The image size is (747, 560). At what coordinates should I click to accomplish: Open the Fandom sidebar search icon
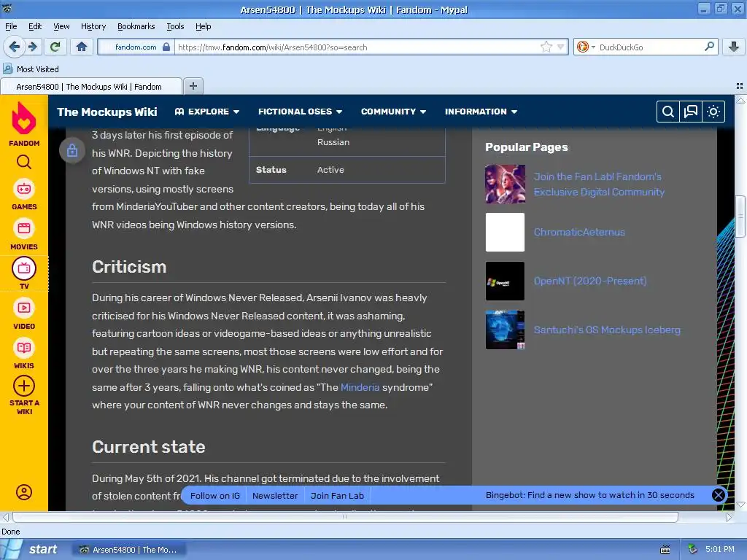point(24,163)
